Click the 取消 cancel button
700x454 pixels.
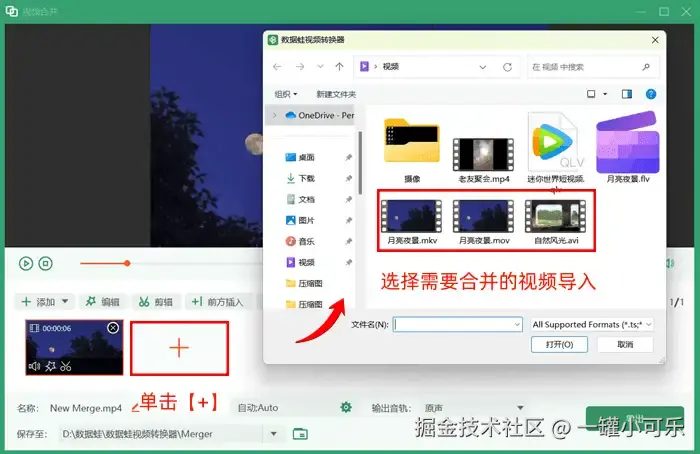(625, 344)
